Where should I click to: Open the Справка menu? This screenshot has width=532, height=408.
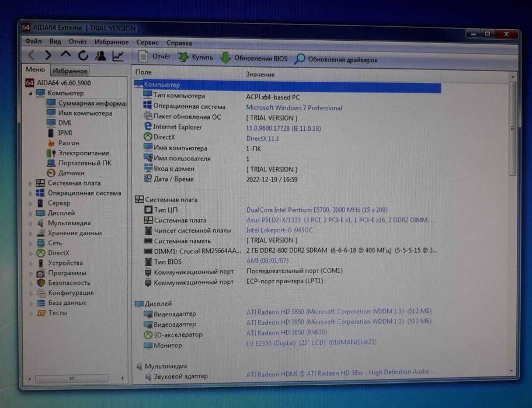(x=179, y=43)
